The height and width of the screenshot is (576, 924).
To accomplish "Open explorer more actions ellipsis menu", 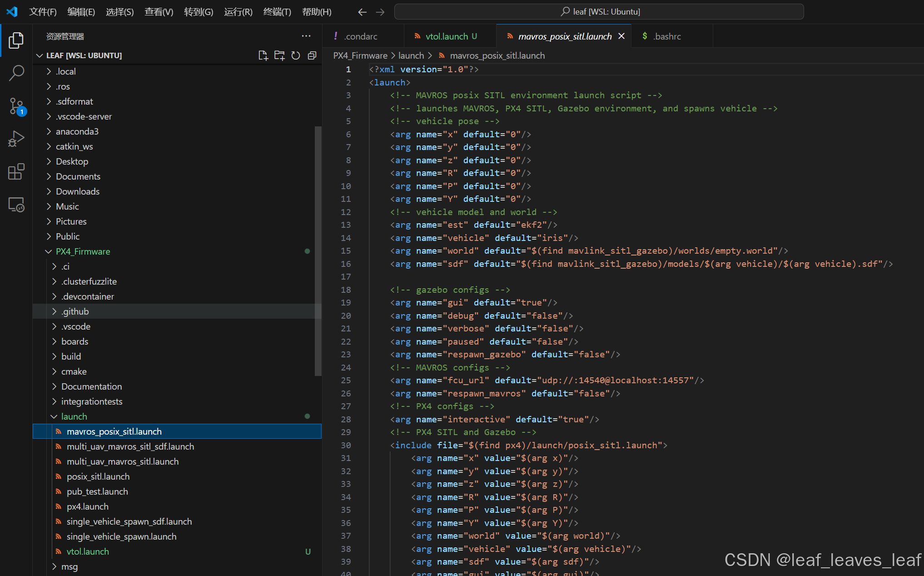I will click(x=306, y=36).
